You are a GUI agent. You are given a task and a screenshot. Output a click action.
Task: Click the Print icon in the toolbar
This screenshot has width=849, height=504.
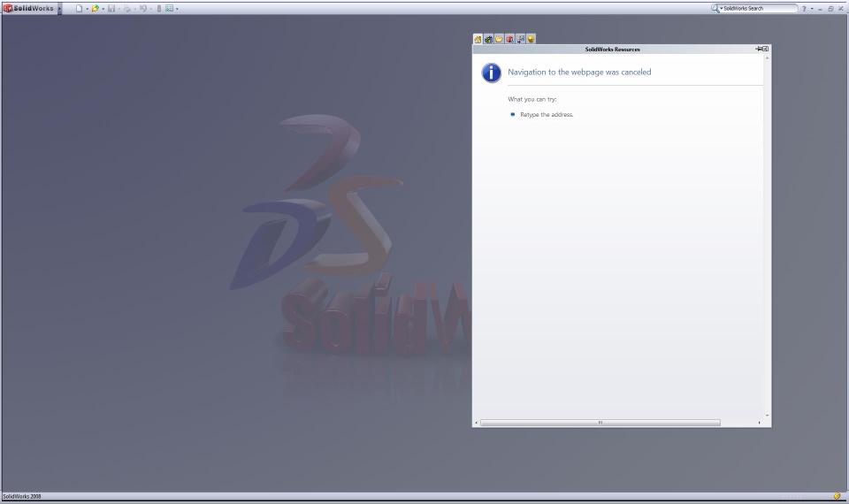pyautogui.click(x=126, y=9)
